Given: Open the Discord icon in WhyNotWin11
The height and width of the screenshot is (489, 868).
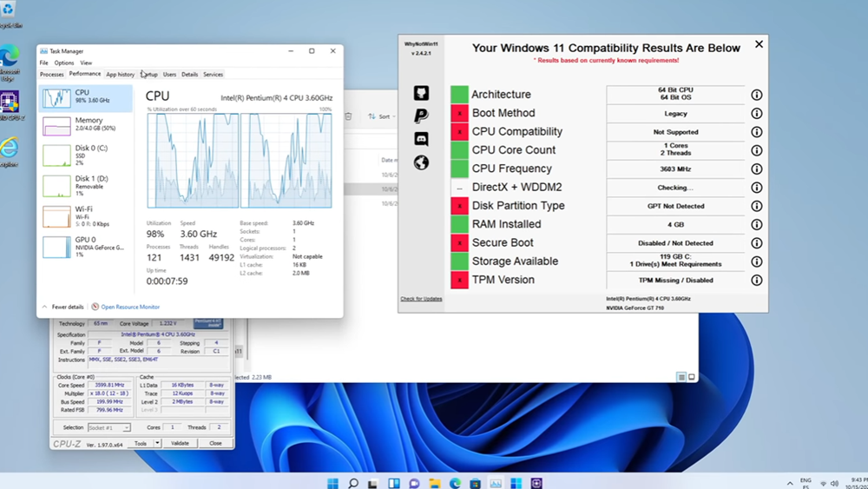Looking at the screenshot, I should 421,139.
